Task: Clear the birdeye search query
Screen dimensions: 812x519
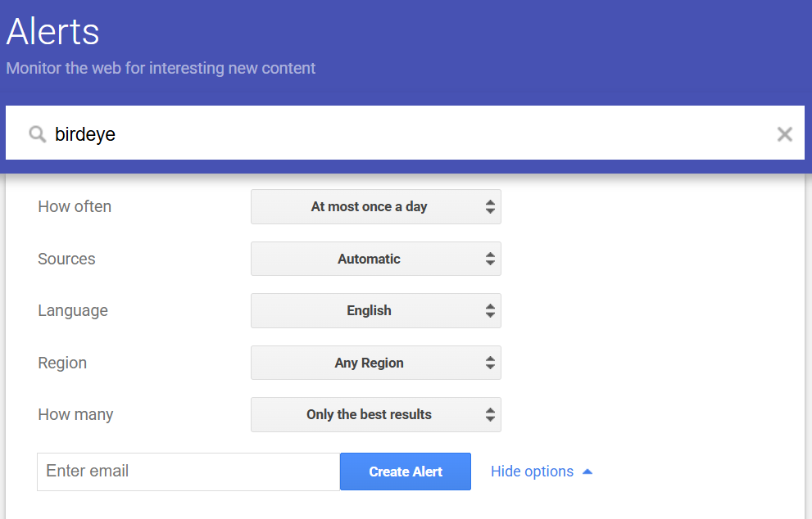Action: click(785, 134)
